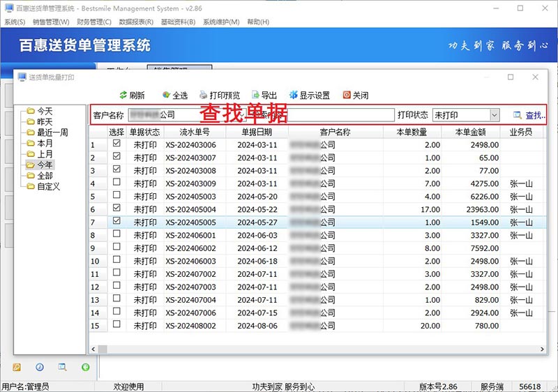This screenshot has width=558, height=392.
Task: Click amount 7592.00
Action: tap(484, 248)
